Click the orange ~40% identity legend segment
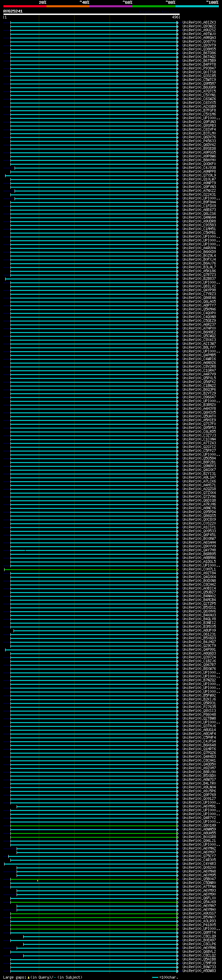 [x=68, y=6]
